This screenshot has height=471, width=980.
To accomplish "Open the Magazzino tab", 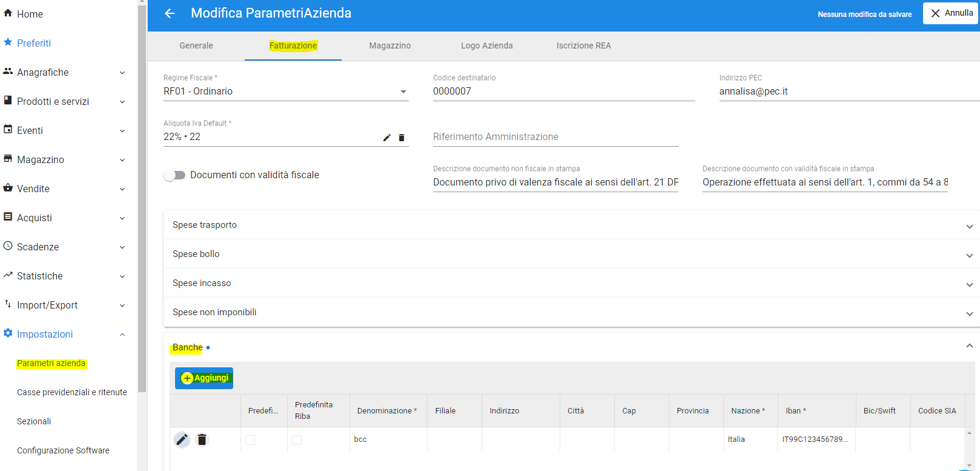I will [x=390, y=45].
